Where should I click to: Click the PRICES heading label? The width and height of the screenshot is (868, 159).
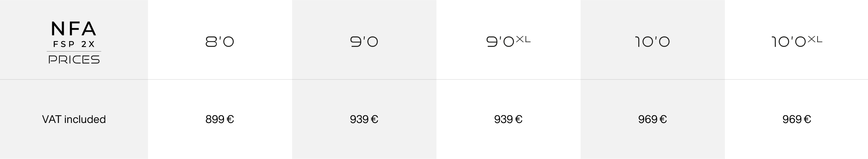tap(74, 59)
